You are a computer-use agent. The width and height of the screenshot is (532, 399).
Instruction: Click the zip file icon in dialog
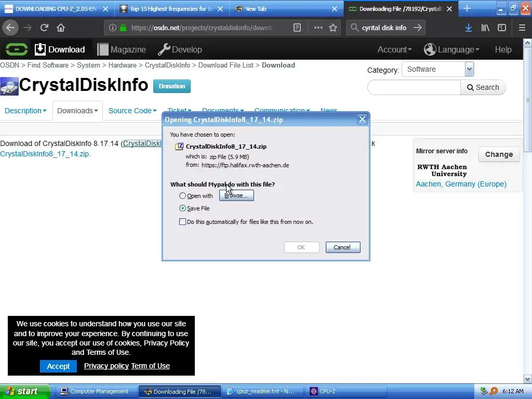pos(179,147)
